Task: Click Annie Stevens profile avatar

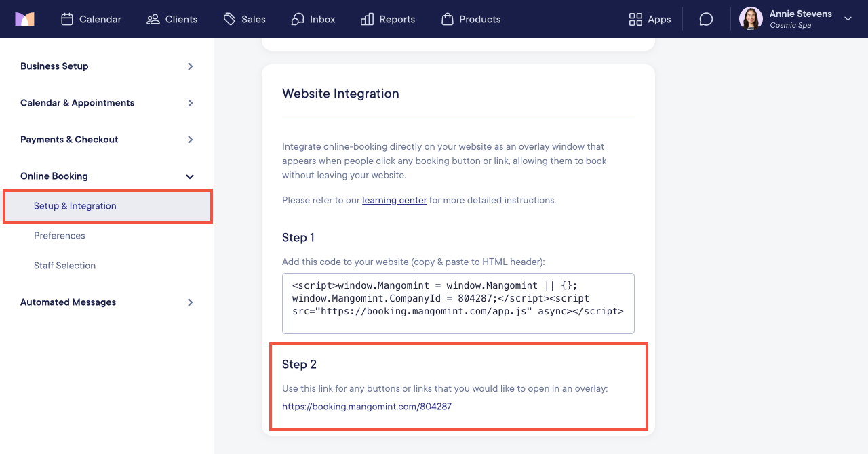Action: tap(751, 19)
